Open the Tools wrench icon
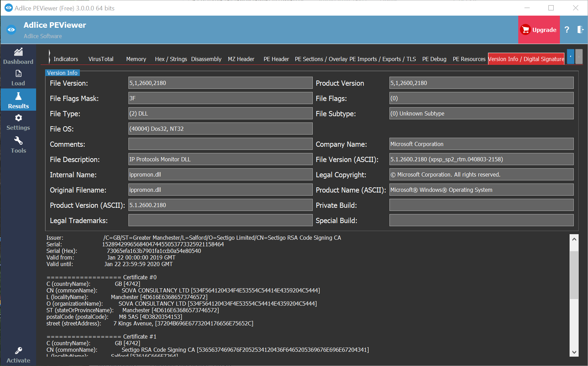 click(x=18, y=141)
